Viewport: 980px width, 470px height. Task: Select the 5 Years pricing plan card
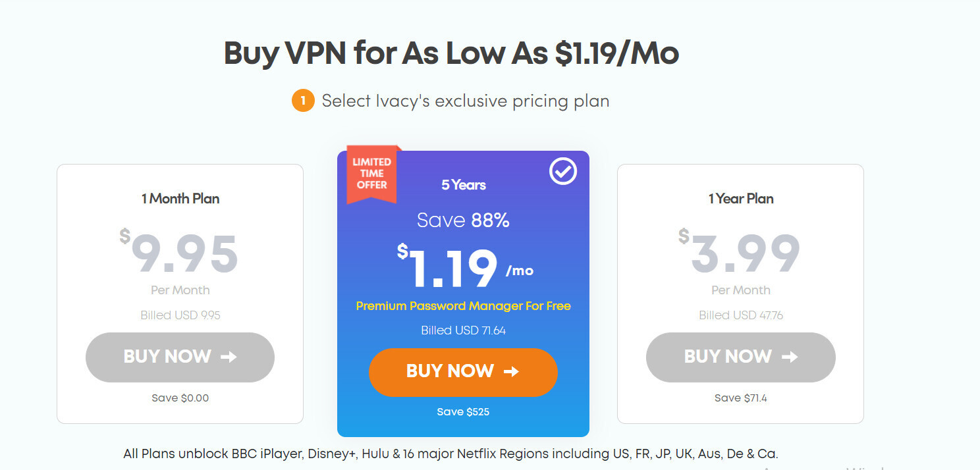(x=463, y=293)
